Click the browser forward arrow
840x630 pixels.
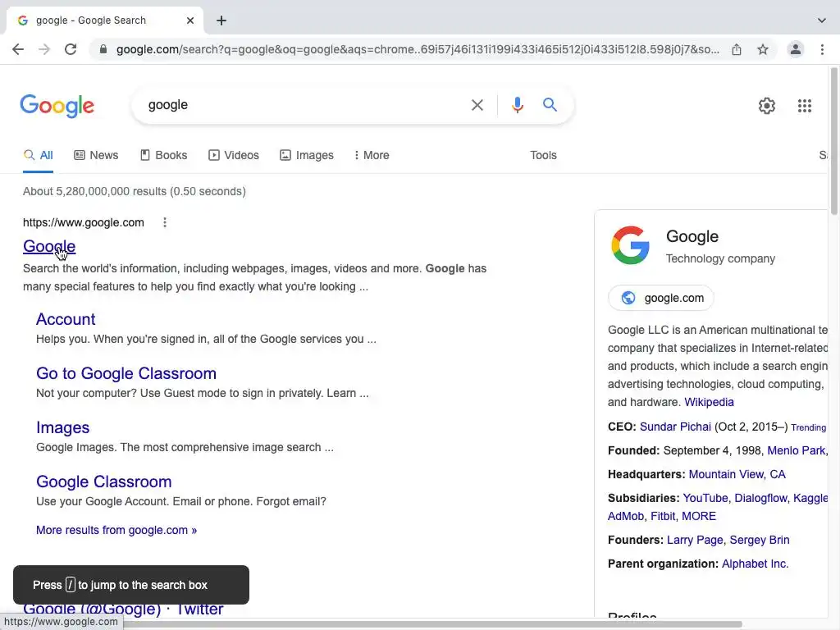click(x=44, y=49)
